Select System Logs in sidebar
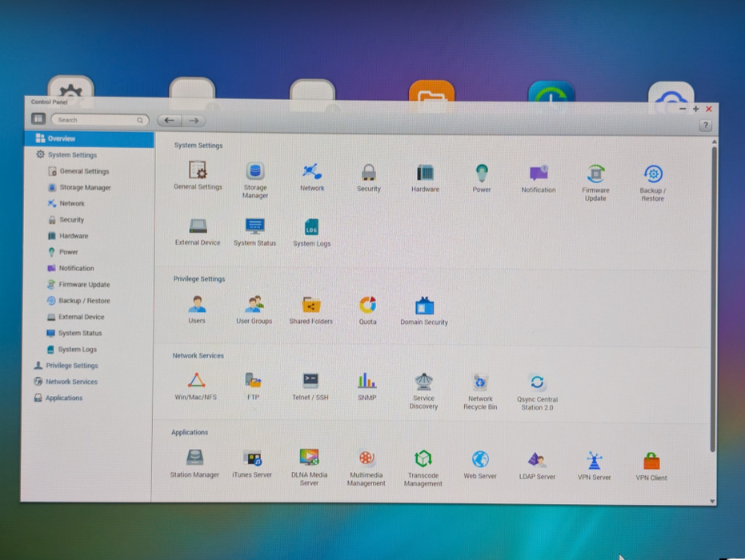Viewport: 745px width, 560px height. pos(77,349)
